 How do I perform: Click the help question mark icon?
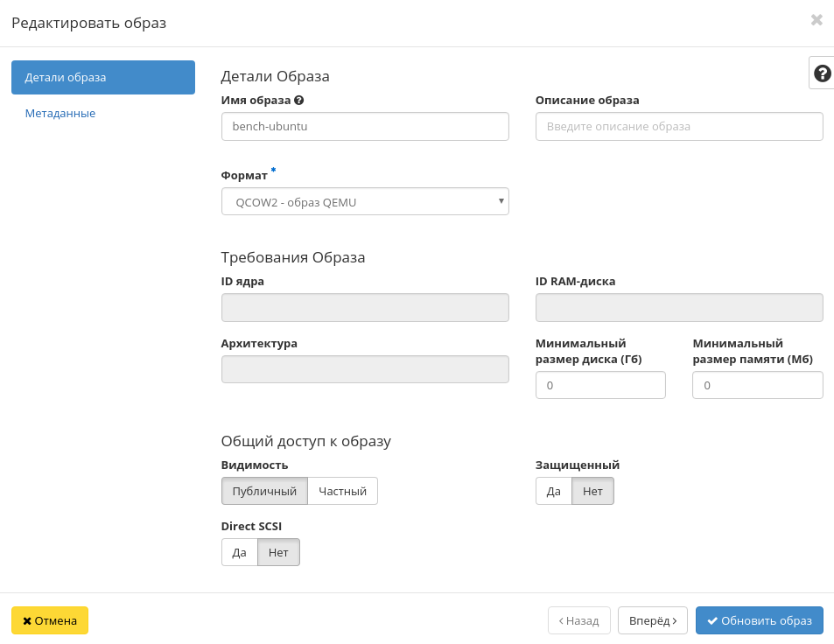822,73
